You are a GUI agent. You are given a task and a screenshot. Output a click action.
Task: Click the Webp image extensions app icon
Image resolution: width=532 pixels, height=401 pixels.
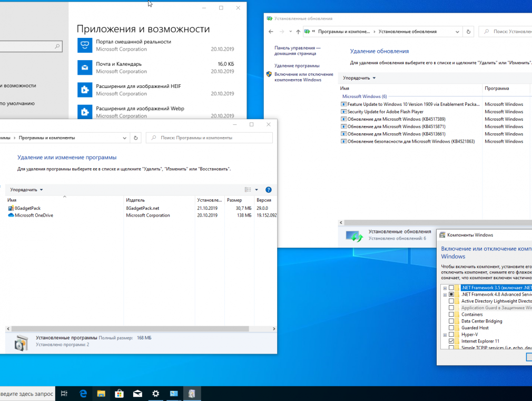(x=85, y=112)
